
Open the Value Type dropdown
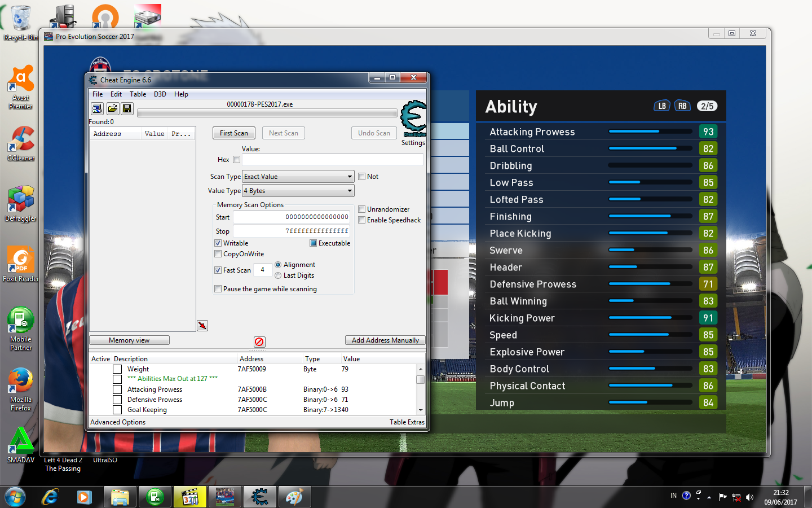coord(298,191)
